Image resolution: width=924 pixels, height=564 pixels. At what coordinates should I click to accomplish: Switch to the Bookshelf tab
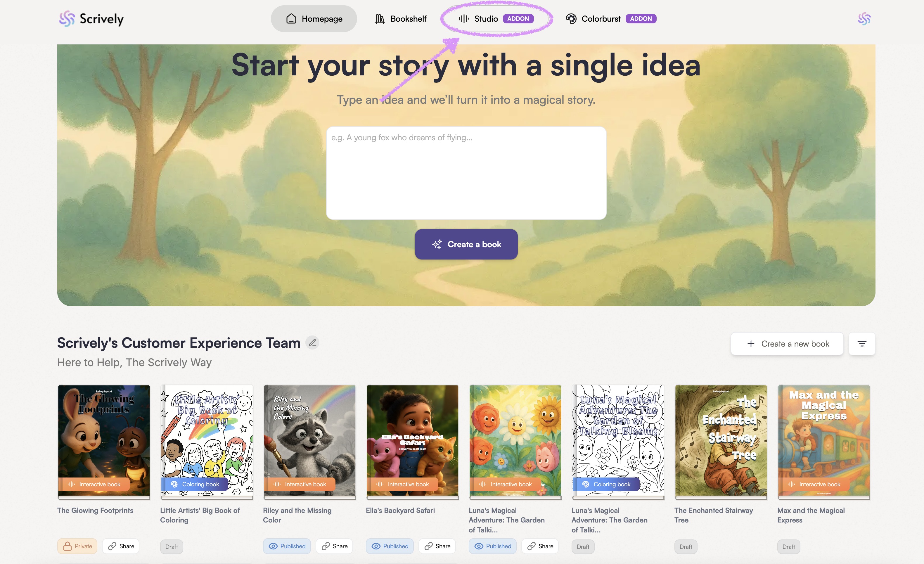click(401, 19)
